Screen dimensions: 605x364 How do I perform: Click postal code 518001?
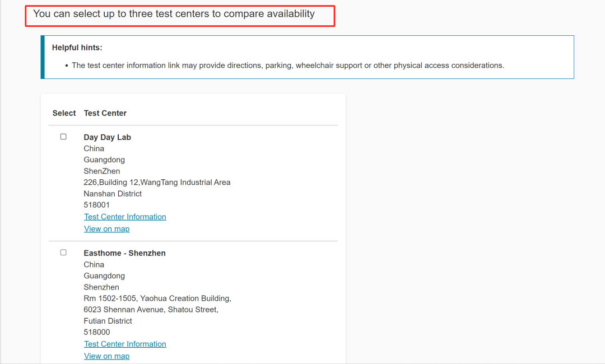tap(96, 205)
